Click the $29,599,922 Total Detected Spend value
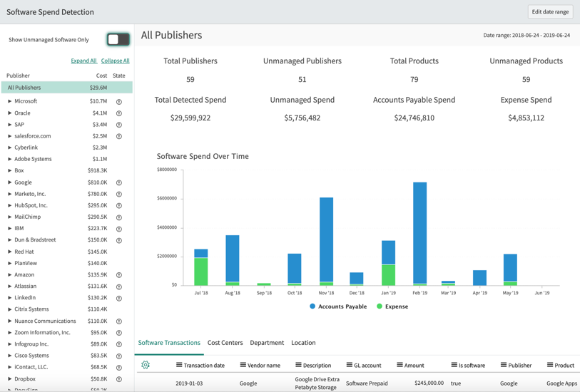The image size is (580, 392). [190, 118]
